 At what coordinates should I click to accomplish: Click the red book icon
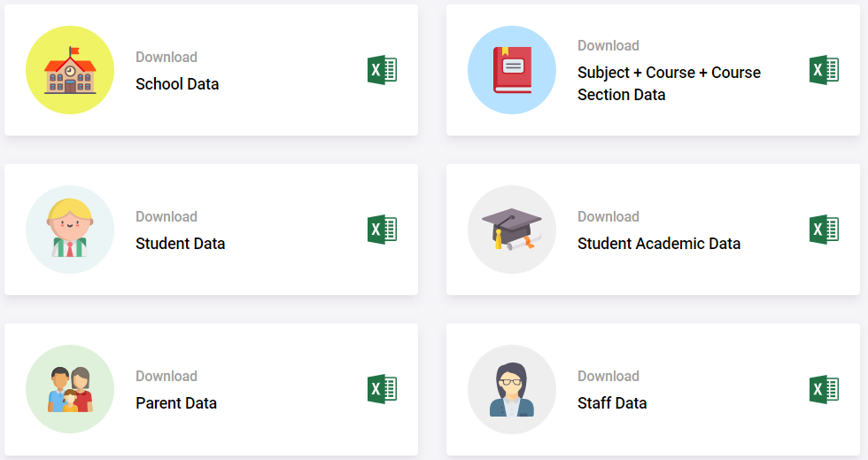tap(512, 70)
